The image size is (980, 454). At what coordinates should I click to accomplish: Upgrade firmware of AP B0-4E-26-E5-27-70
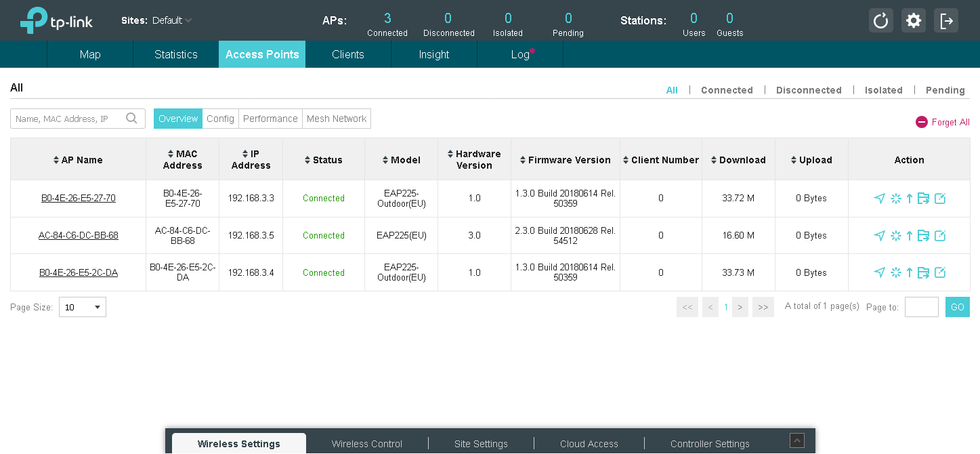coord(910,199)
